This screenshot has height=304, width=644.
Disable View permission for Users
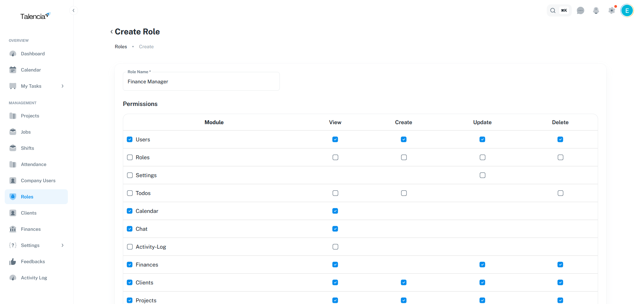(x=335, y=139)
